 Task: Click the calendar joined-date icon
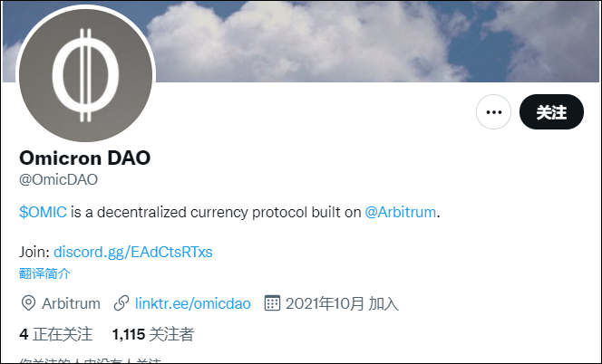point(272,303)
